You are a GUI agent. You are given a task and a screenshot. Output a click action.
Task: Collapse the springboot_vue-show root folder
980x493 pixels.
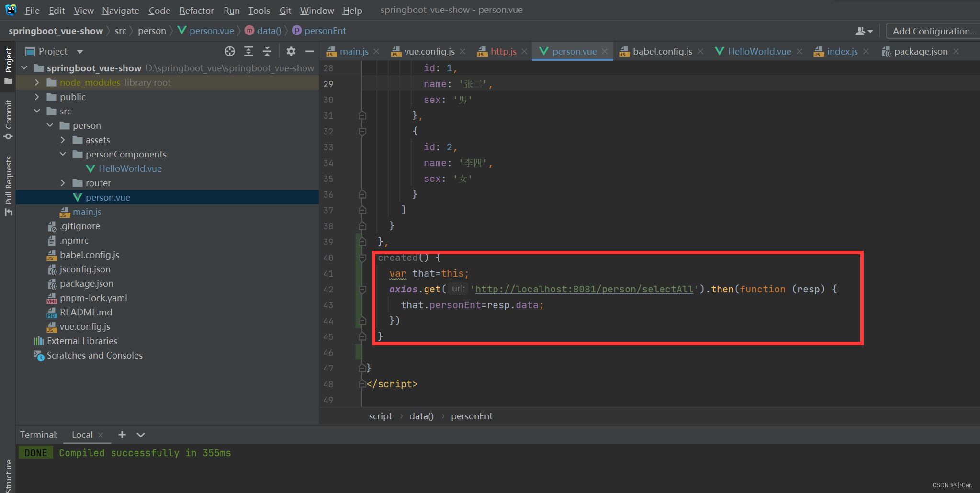point(24,68)
